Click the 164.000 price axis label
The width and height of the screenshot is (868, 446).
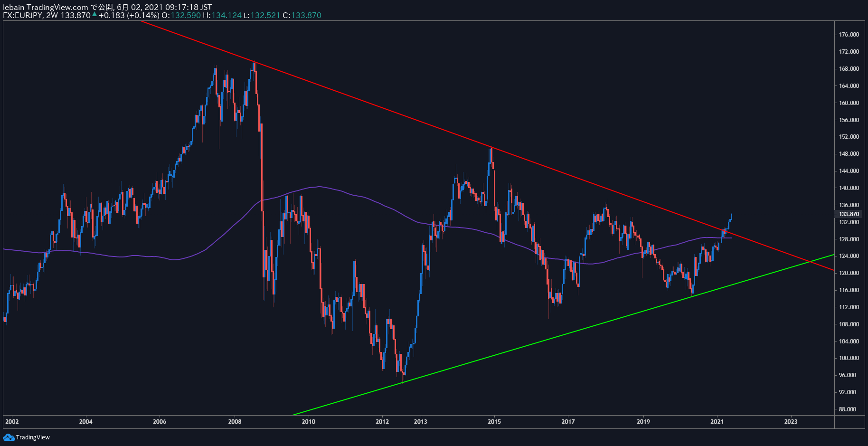[849, 86]
